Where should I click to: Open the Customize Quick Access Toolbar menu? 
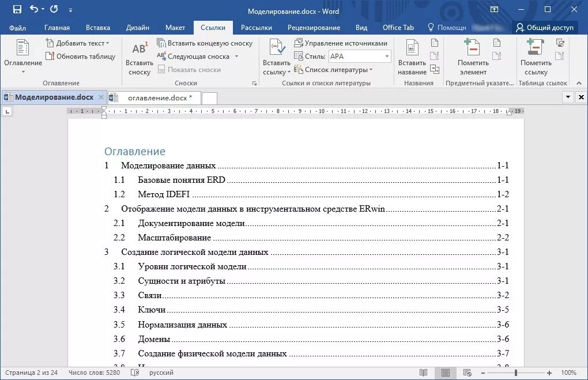pyautogui.click(x=70, y=10)
